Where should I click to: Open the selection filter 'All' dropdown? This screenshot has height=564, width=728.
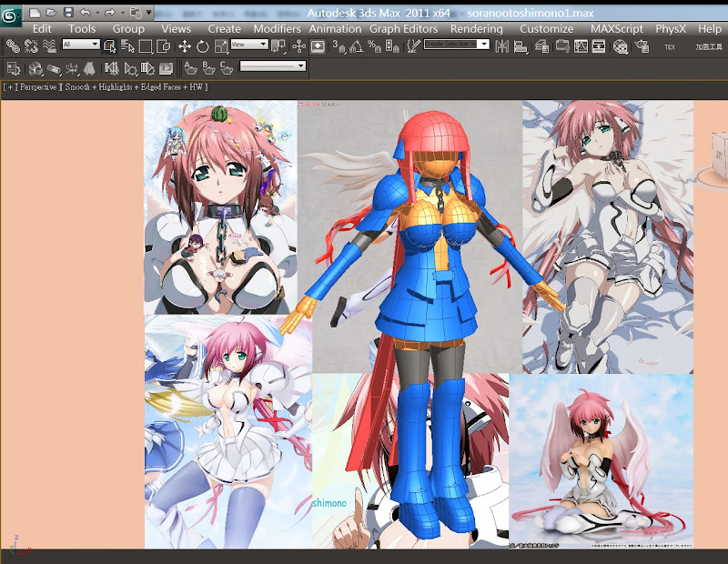point(81,45)
